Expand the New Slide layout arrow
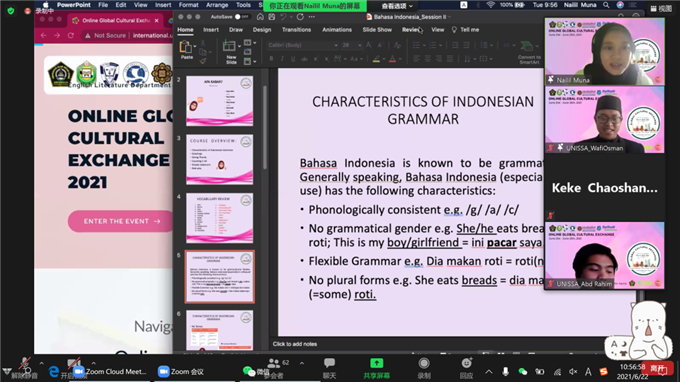680x382 pixels. click(x=239, y=46)
